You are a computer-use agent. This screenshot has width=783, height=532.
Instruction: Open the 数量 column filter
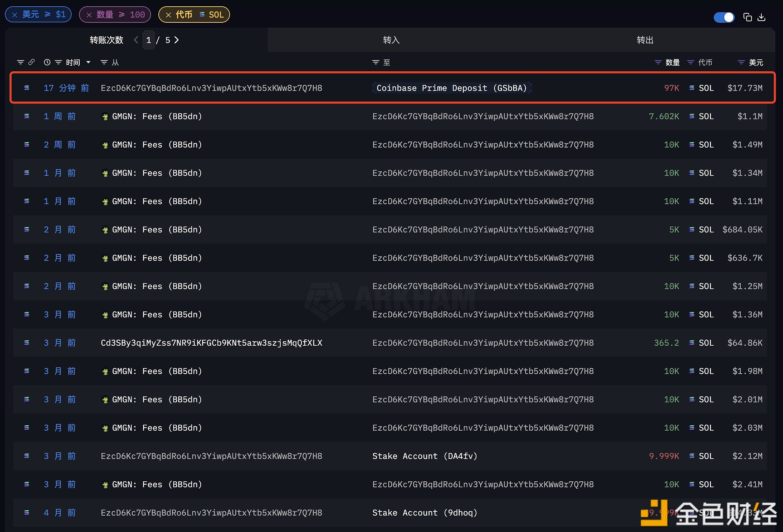click(658, 62)
